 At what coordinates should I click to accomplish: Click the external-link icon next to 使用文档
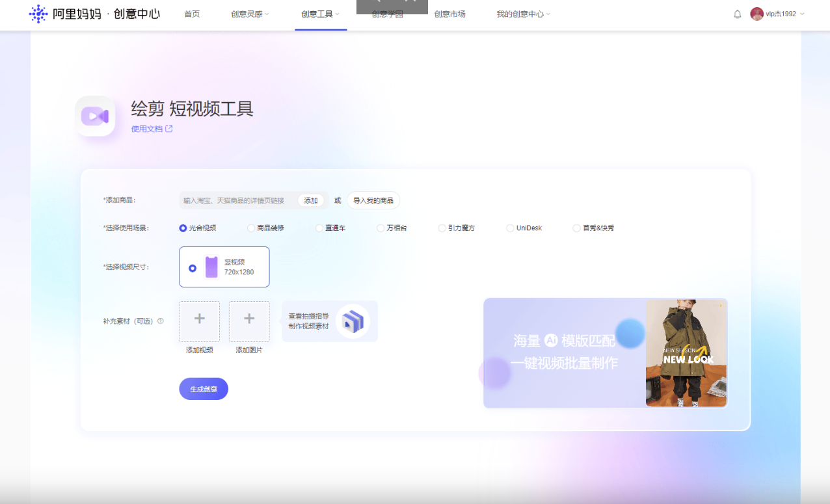pos(169,129)
